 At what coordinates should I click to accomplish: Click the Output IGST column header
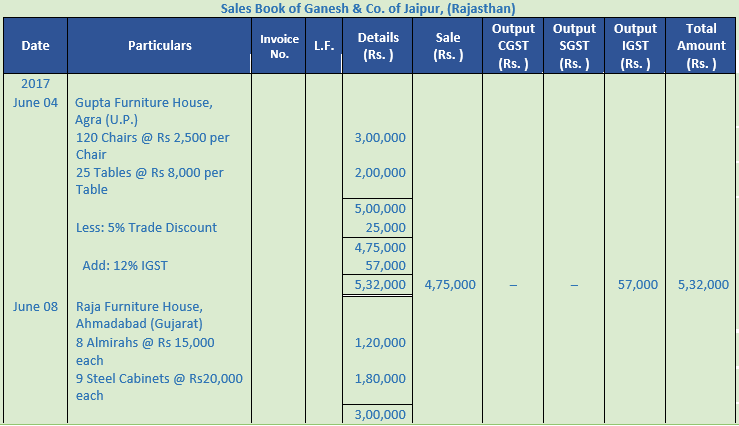pyautogui.click(x=636, y=46)
